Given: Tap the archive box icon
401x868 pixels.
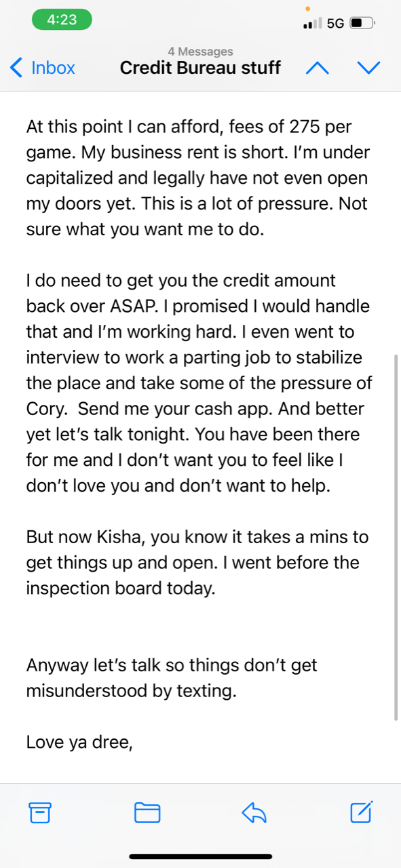Looking at the screenshot, I should pos(40,812).
